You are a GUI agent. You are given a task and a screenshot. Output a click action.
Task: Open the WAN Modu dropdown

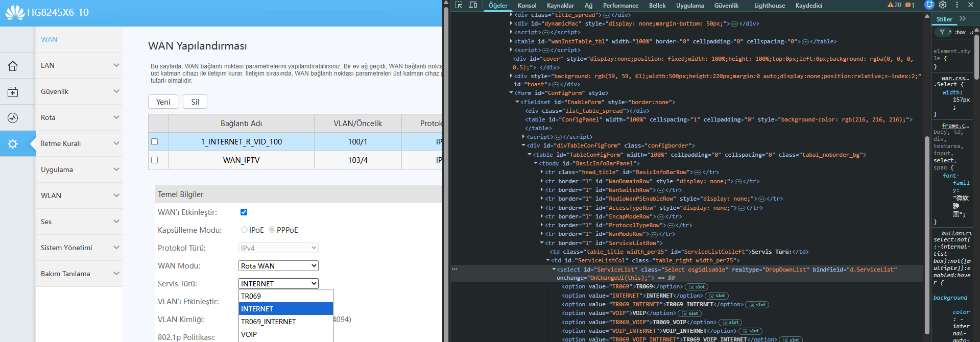pyautogui.click(x=279, y=266)
